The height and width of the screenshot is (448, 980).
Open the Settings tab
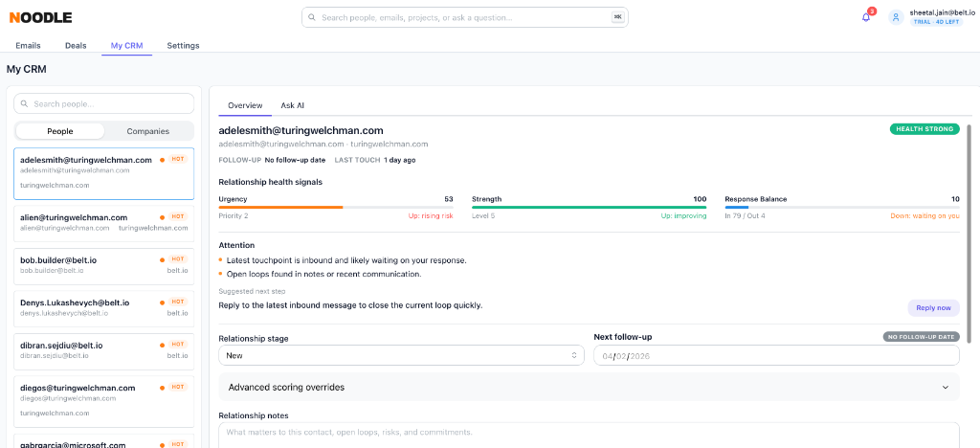point(183,46)
